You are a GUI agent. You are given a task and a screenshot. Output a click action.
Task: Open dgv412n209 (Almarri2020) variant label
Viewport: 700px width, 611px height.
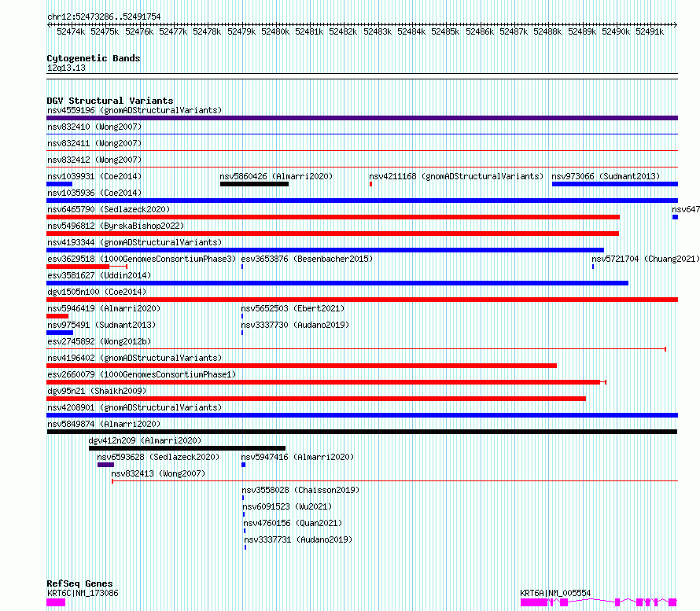tap(145, 440)
